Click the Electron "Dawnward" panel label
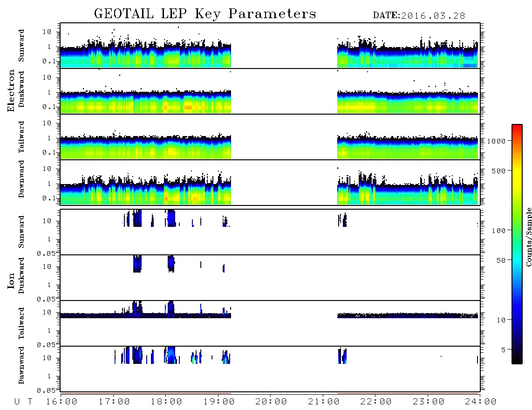Image resolution: width=532 pixels, height=410 pixels. pyautogui.click(x=21, y=179)
